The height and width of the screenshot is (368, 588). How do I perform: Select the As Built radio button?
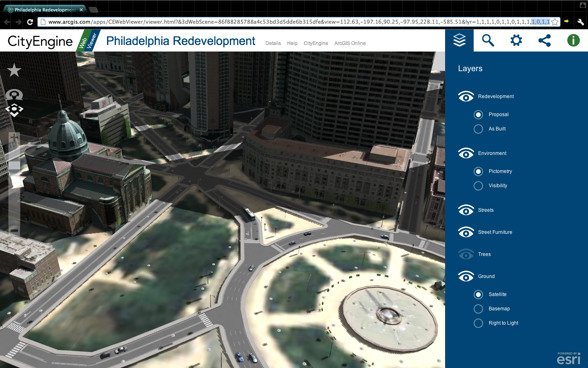tap(478, 129)
